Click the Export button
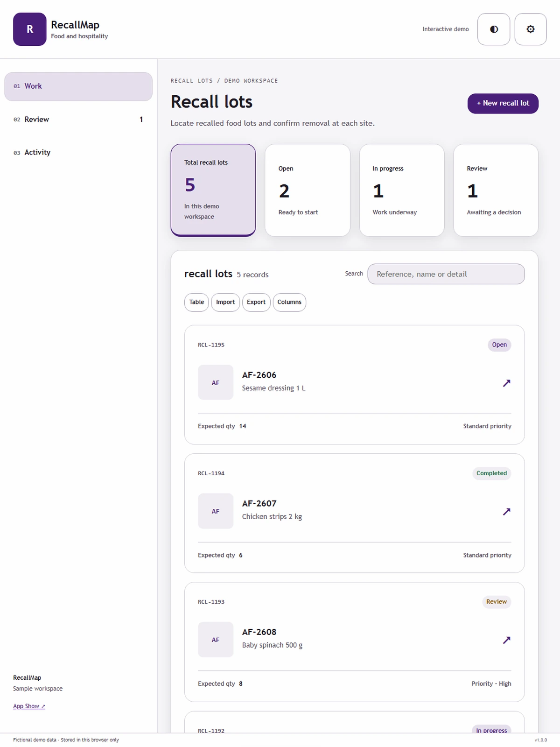Screen dimensions: 560x747 point(256,302)
